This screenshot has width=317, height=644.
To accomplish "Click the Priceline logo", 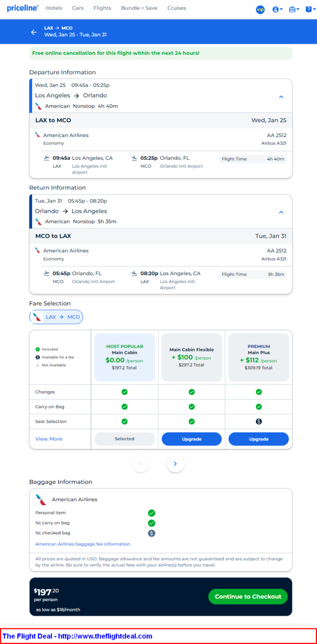I will point(23,8).
